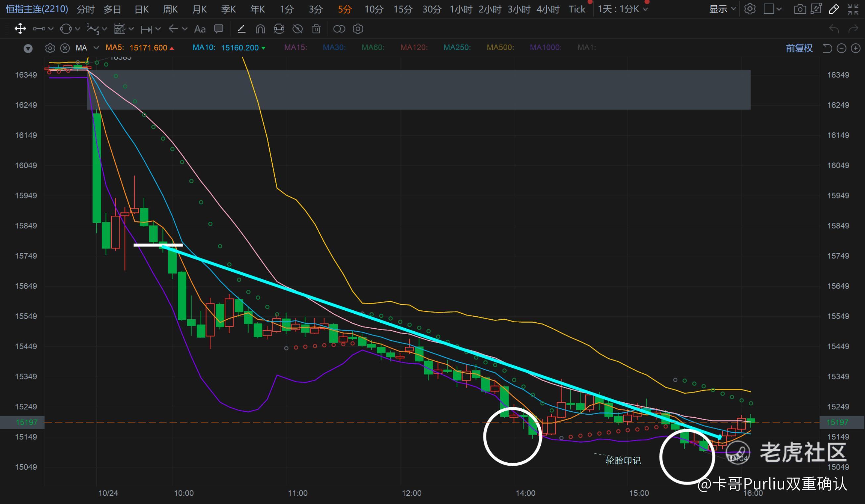Select the circle shape drawing tool

click(66, 29)
